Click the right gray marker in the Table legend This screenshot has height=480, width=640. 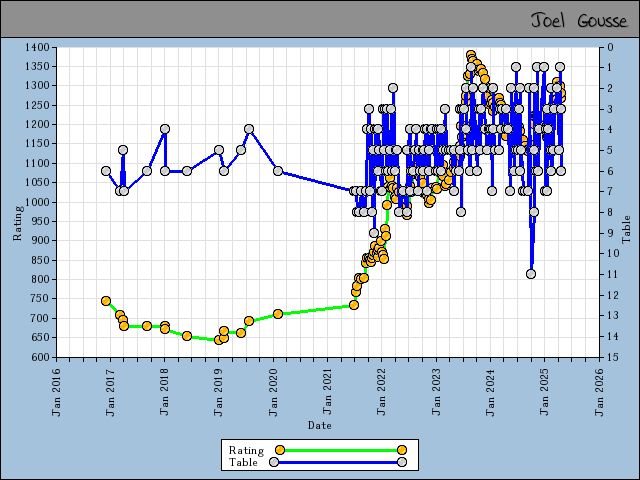tap(402, 462)
